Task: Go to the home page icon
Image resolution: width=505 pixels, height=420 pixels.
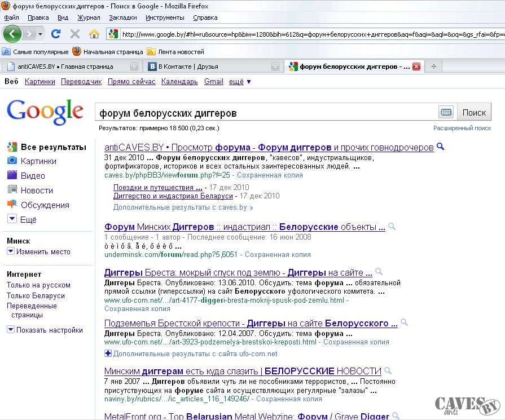Action: [x=94, y=34]
